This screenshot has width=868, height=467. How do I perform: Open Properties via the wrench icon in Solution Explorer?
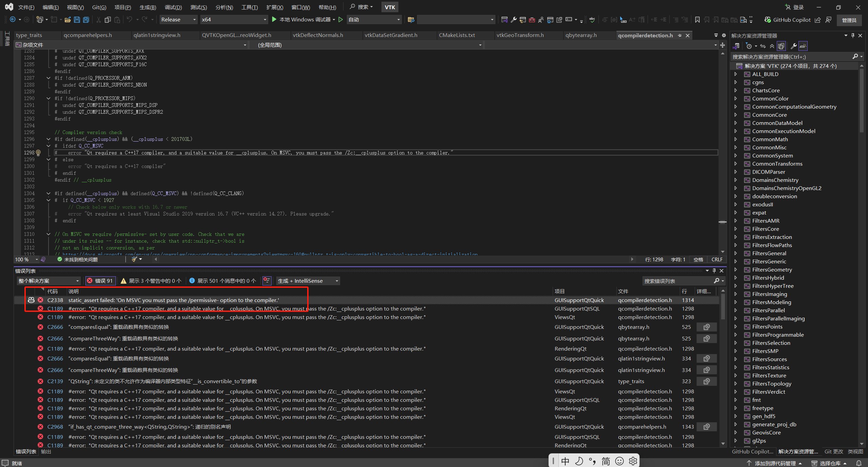tap(793, 46)
